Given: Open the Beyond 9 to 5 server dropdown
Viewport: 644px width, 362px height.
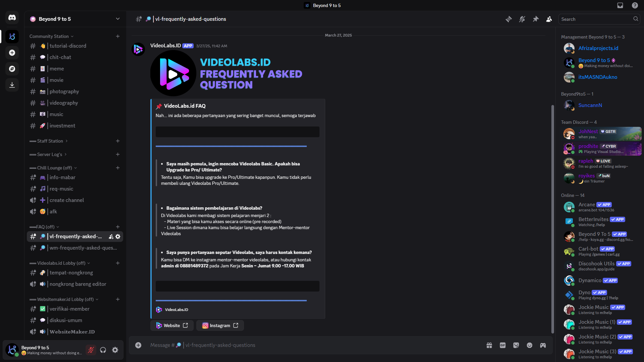Looking at the screenshot, I should click(x=75, y=19).
